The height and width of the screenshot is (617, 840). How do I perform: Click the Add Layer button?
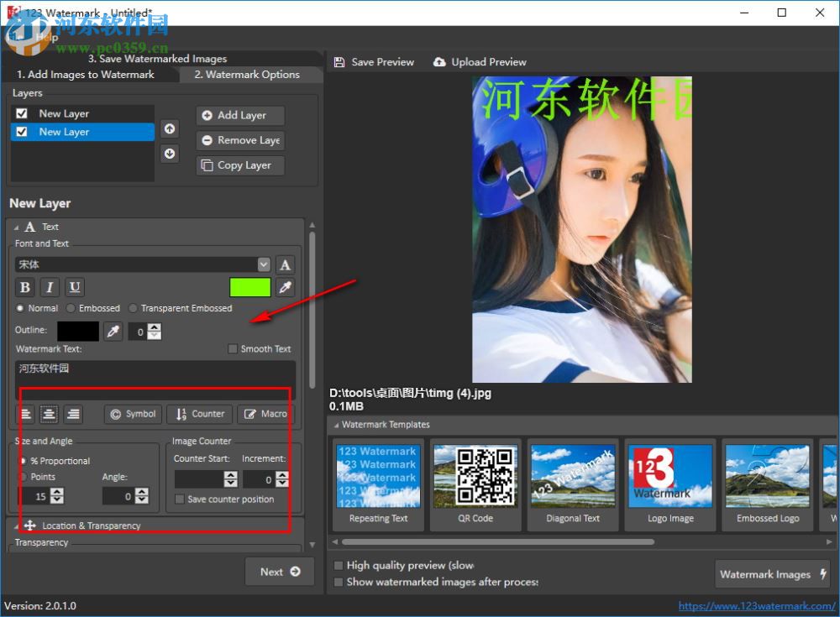pos(240,115)
